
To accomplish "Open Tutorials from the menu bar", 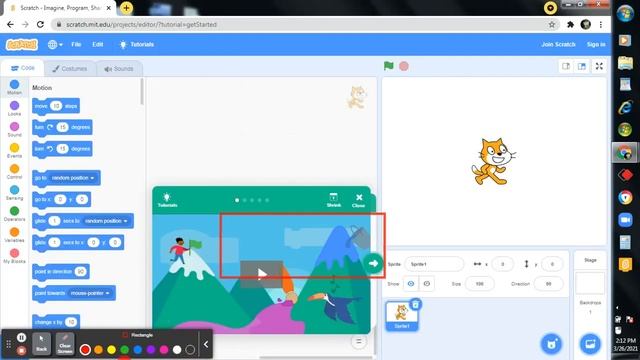I will [x=136, y=44].
